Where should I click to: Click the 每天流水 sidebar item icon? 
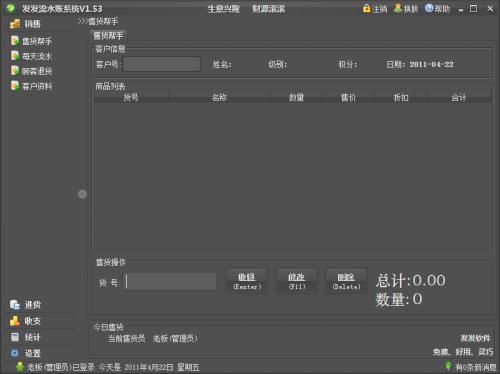pos(15,56)
